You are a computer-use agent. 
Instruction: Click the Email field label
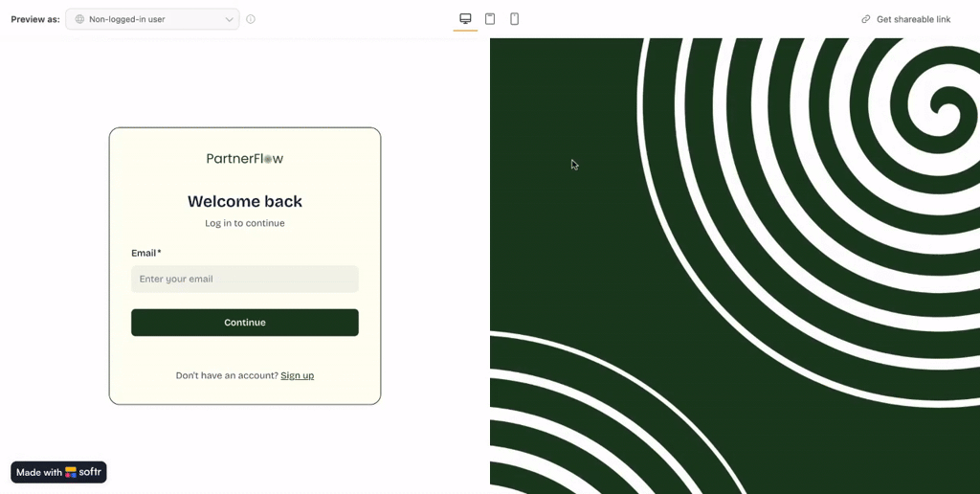tap(145, 253)
